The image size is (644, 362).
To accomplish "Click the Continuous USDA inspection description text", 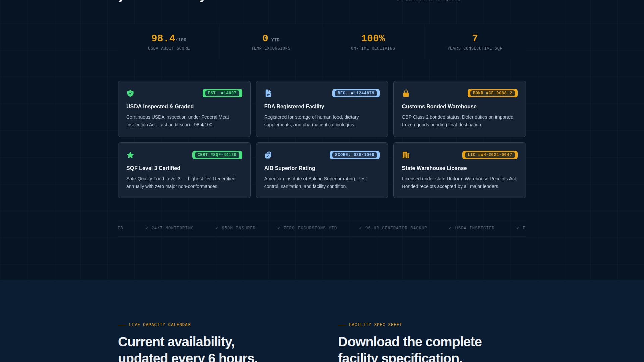I will point(178,121).
